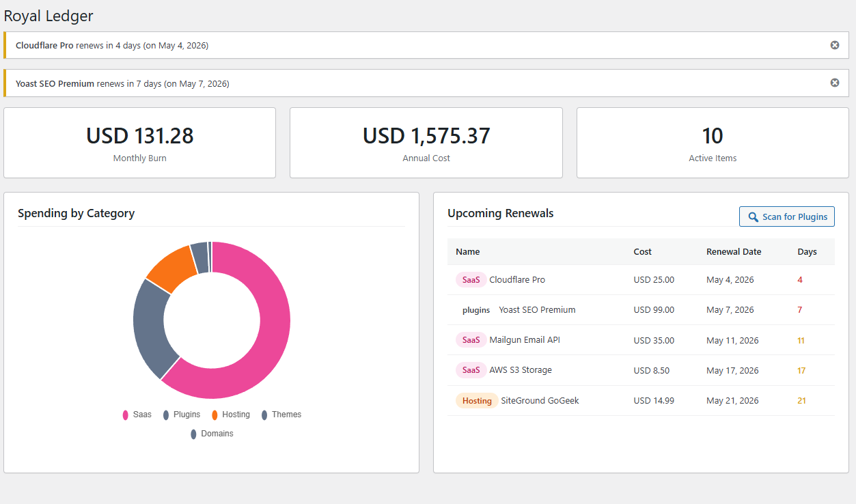Dismiss the Yoast SEO Premium renewal notice
The image size is (856, 504).
pos(834,83)
